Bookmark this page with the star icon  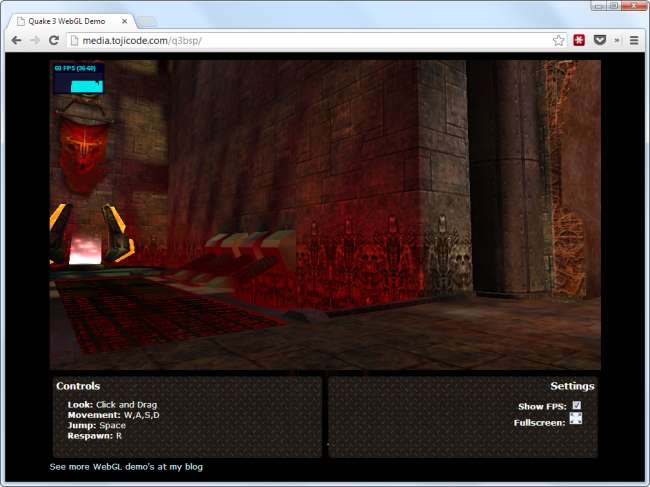click(558, 40)
